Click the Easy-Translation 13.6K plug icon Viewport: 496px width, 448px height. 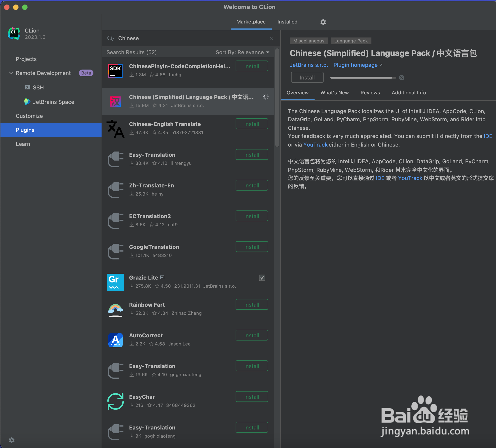pos(115,371)
